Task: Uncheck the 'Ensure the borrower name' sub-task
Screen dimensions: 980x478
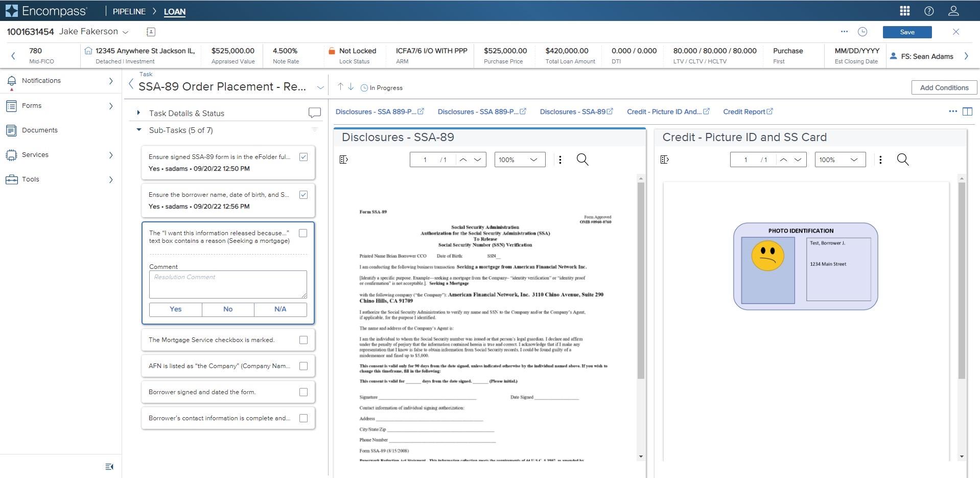Action: (x=304, y=195)
